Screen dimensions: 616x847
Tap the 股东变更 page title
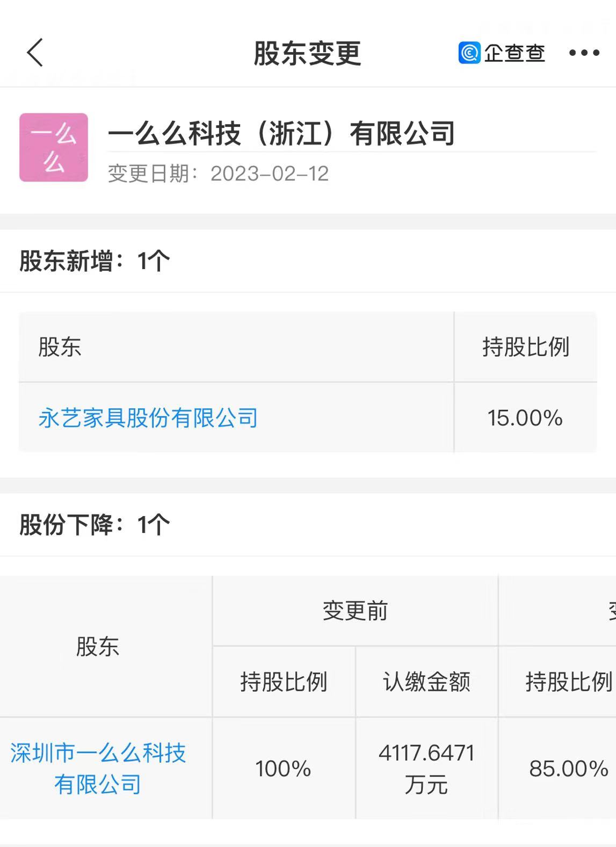tap(307, 53)
